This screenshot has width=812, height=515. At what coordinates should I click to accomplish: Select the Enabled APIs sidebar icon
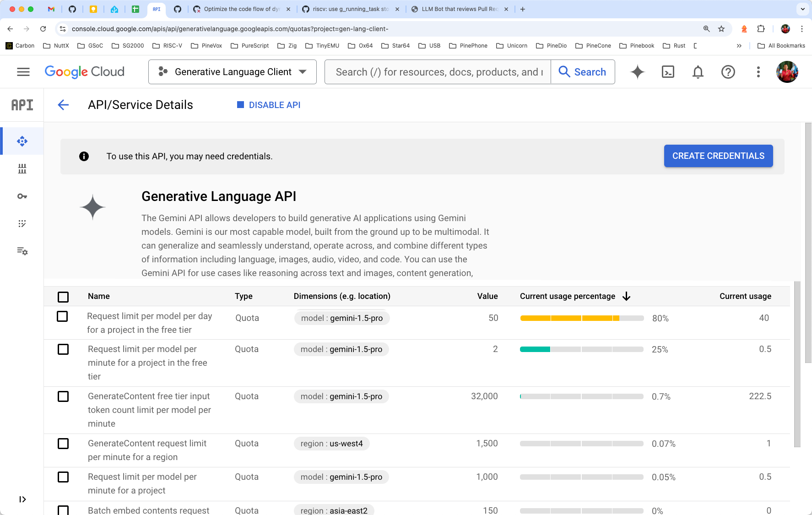click(x=22, y=141)
